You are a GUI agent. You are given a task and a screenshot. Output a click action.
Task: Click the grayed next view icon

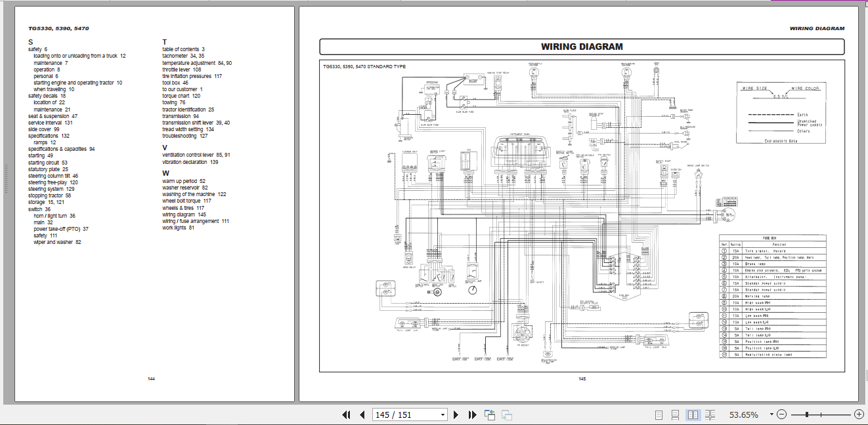[506, 415]
